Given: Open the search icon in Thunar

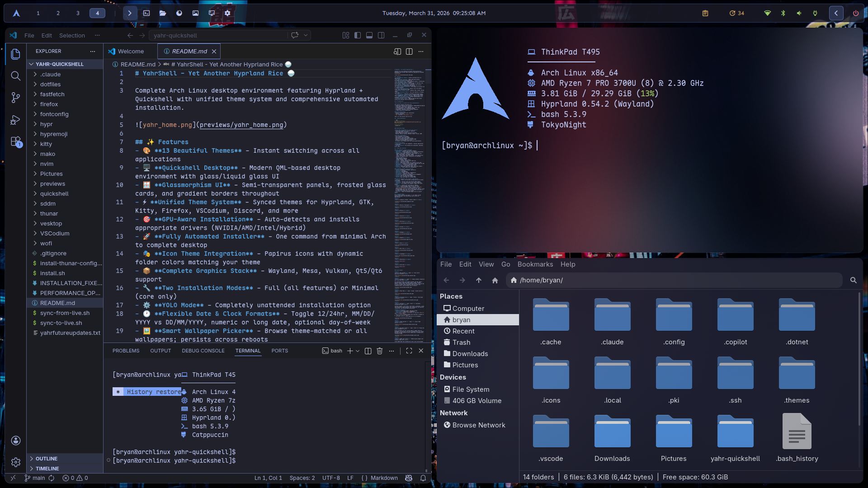Looking at the screenshot, I should [x=854, y=280].
